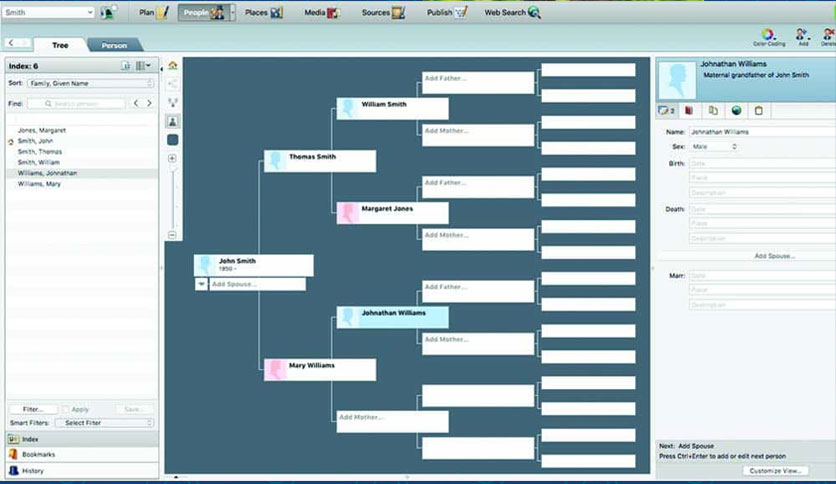Screen dimensions: 836x484
Task: Toggle the Apply filter checkbox
Action: pyautogui.click(x=66, y=409)
